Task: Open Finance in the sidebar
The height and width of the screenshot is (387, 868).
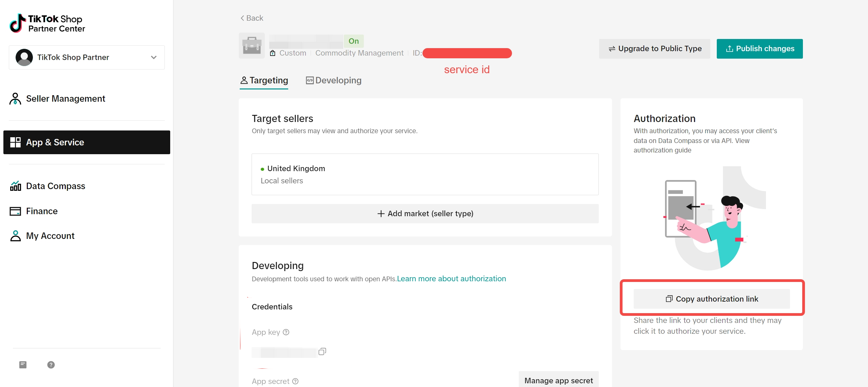Action: click(34, 211)
